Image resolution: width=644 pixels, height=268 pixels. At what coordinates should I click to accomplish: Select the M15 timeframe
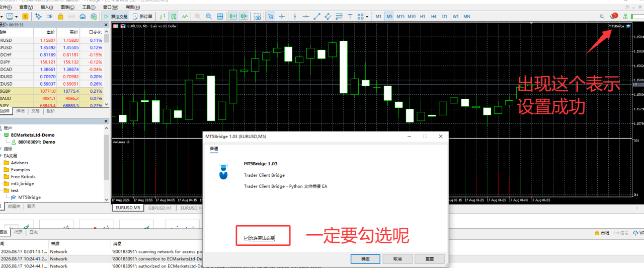coord(400,17)
